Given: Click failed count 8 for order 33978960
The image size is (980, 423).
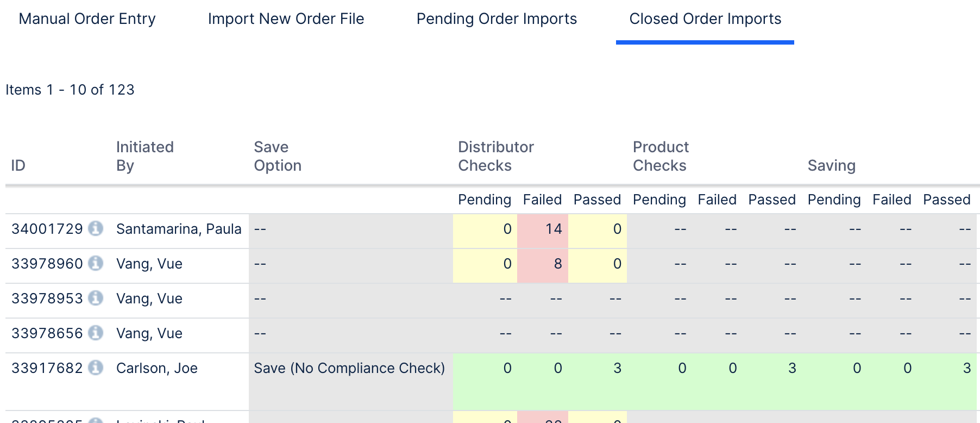Looking at the screenshot, I should click(x=557, y=264).
